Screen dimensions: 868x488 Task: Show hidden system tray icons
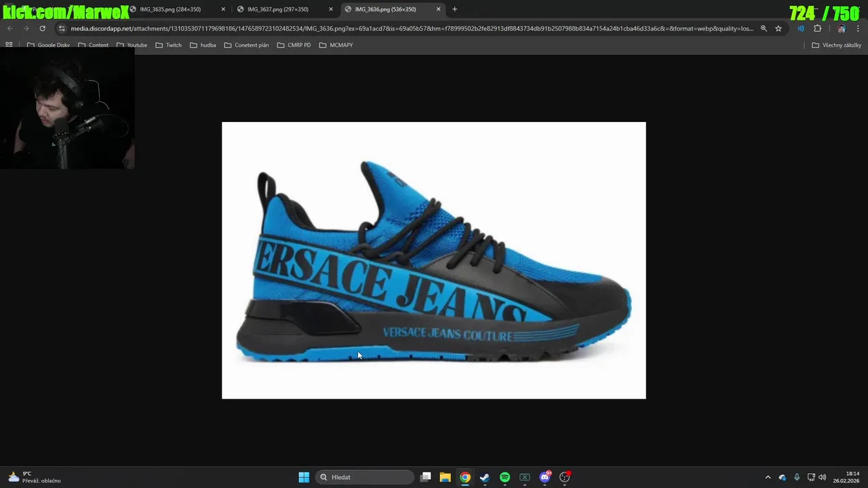(768, 477)
